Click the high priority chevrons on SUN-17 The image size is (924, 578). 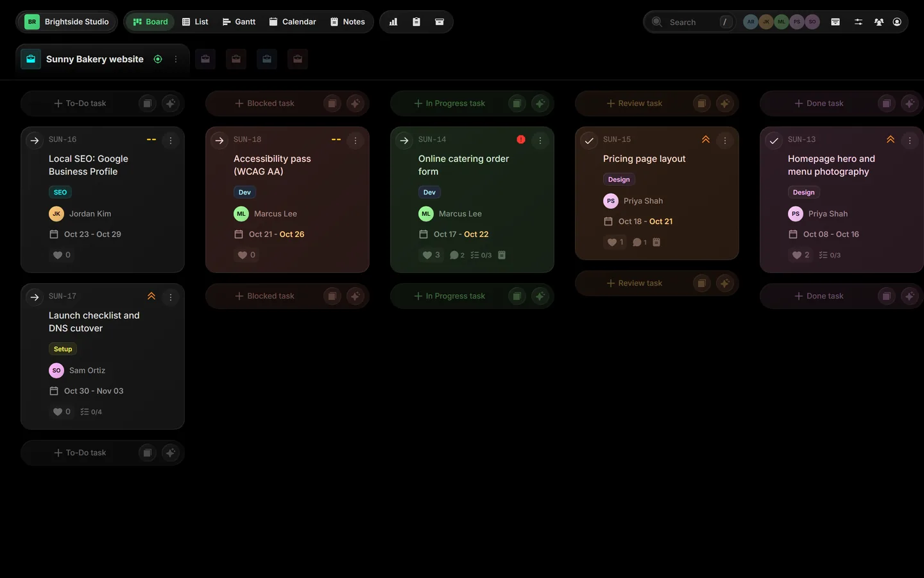coord(151,296)
